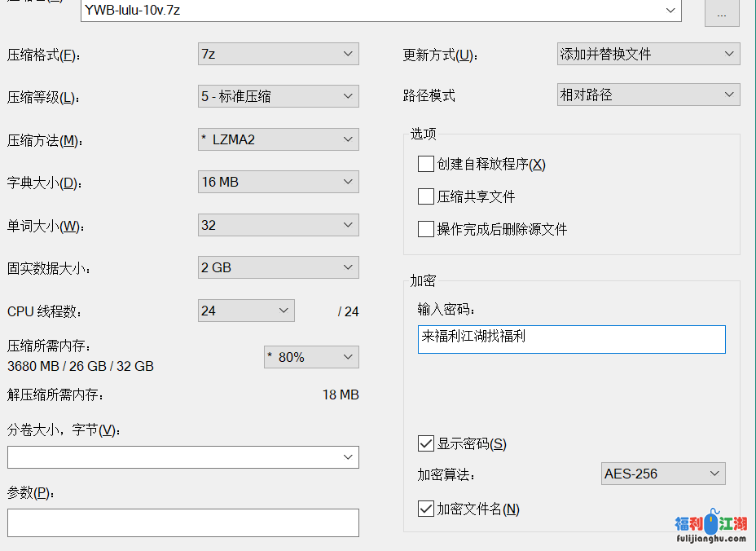Screen dimensions: 756x551
Task: Check the 压缩共享文件 option
Action: pyautogui.click(x=425, y=196)
